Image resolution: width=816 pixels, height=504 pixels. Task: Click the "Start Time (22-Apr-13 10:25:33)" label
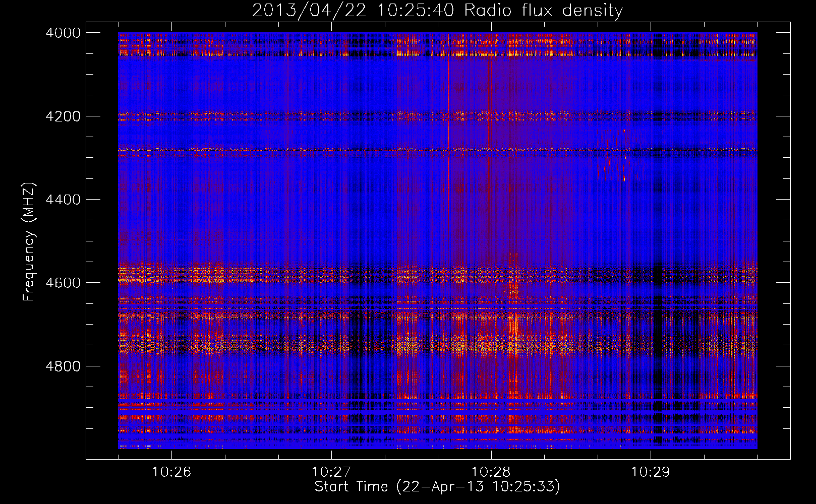(x=437, y=487)
